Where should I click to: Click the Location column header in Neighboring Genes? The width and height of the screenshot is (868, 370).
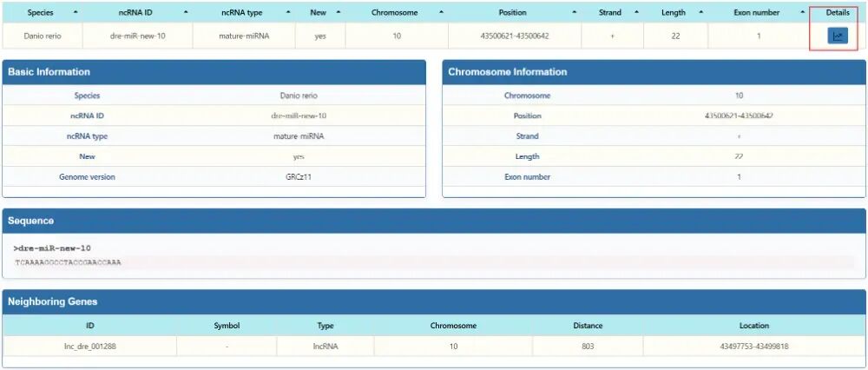click(754, 326)
